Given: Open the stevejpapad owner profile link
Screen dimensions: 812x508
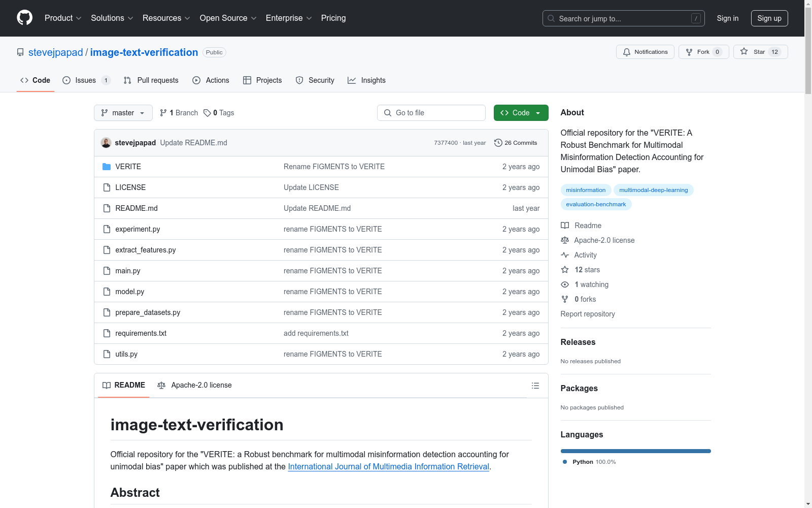Looking at the screenshot, I should click(x=56, y=52).
